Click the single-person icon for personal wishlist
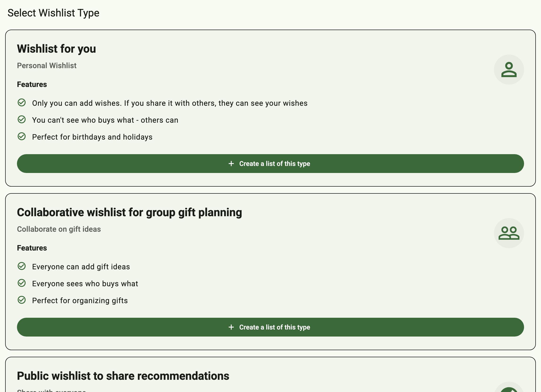This screenshot has width=541, height=392. [x=509, y=70]
